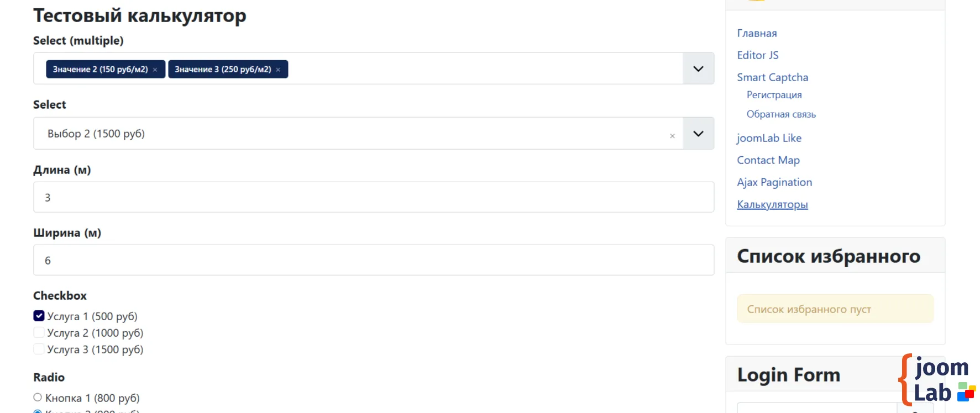Screen dimensions: 980x413
Task: Open the Ajax Pagination link
Action: 774,182
